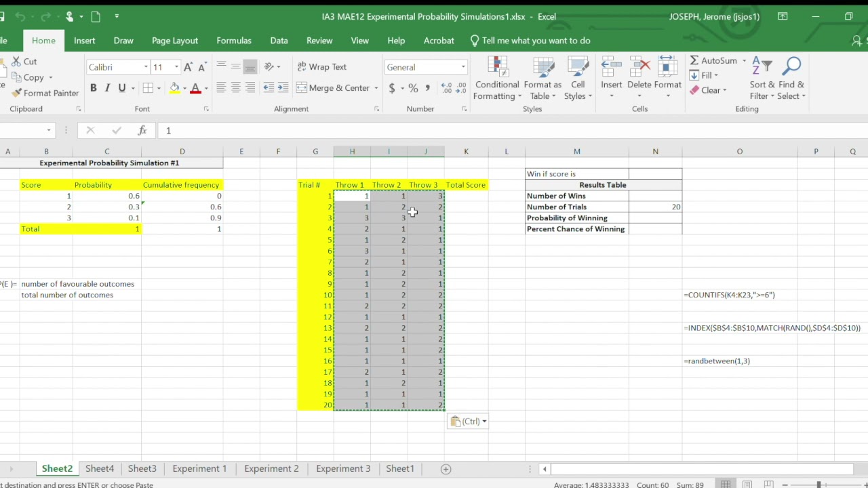Select column K header
This screenshot has height=488, width=868.
click(466, 151)
